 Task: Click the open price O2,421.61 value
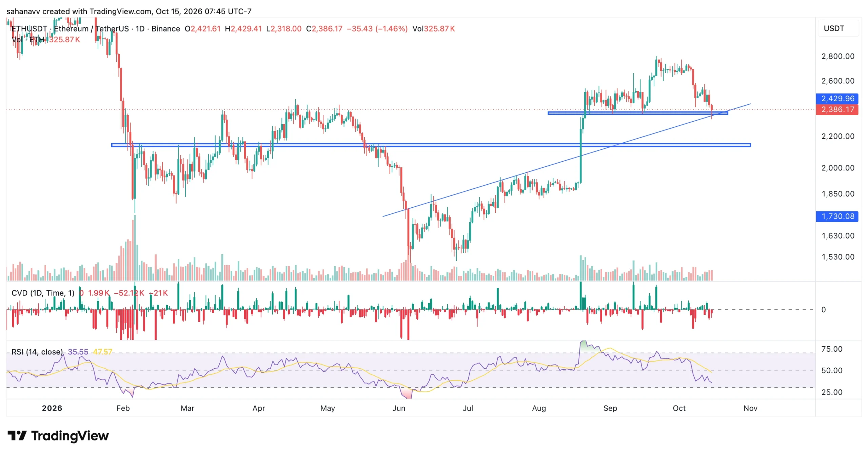point(202,28)
